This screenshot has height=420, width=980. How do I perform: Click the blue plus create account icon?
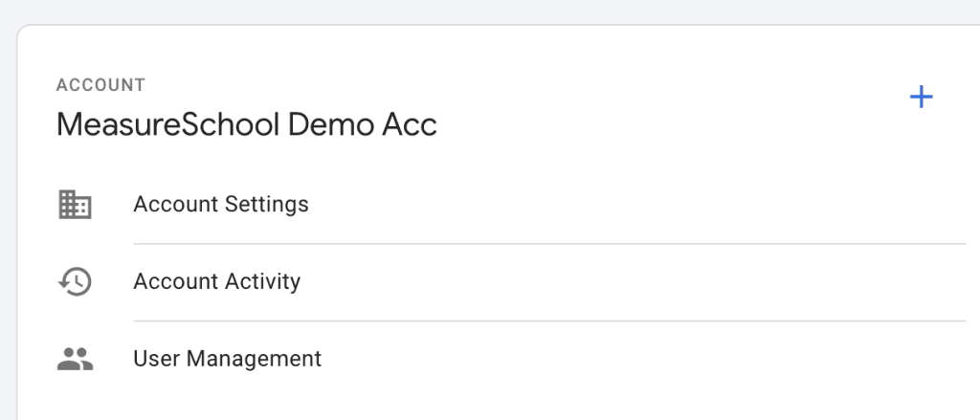921,97
